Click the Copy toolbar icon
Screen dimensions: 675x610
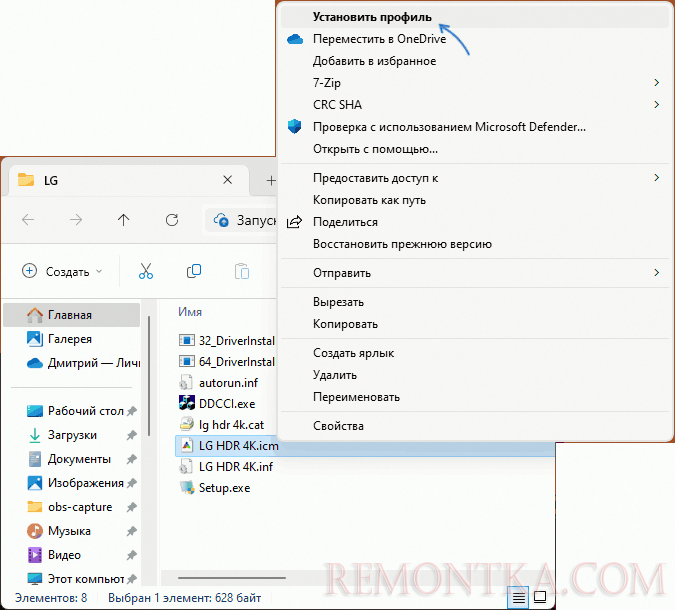click(194, 271)
